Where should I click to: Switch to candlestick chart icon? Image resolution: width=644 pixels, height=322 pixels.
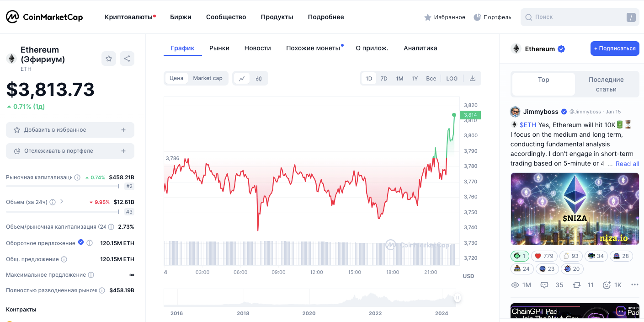(259, 78)
